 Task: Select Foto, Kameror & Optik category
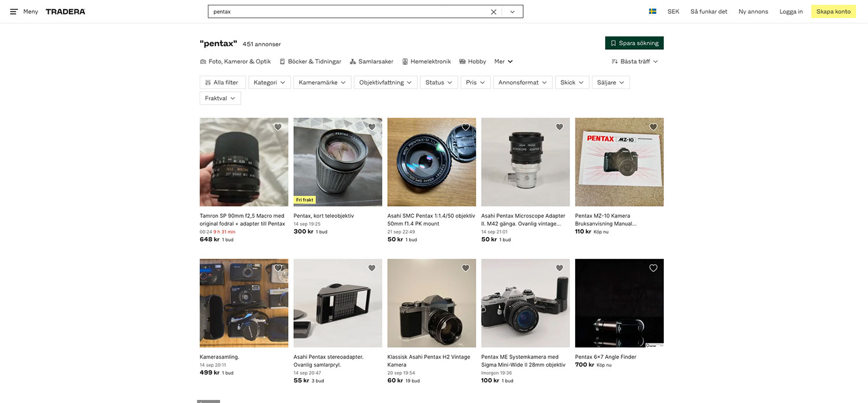tap(236, 61)
